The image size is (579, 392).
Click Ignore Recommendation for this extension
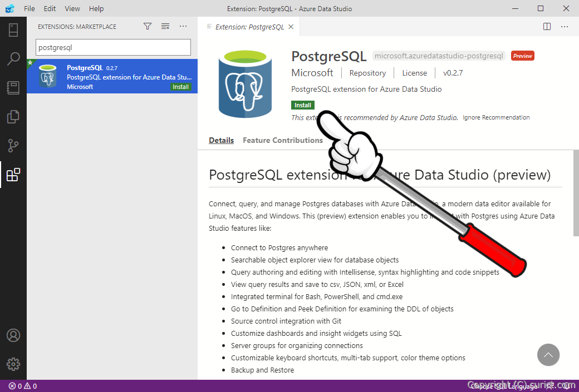(x=495, y=117)
